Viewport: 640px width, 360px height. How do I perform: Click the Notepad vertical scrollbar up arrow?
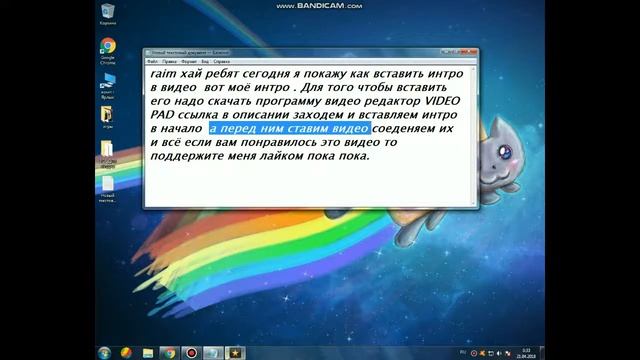coord(474,69)
